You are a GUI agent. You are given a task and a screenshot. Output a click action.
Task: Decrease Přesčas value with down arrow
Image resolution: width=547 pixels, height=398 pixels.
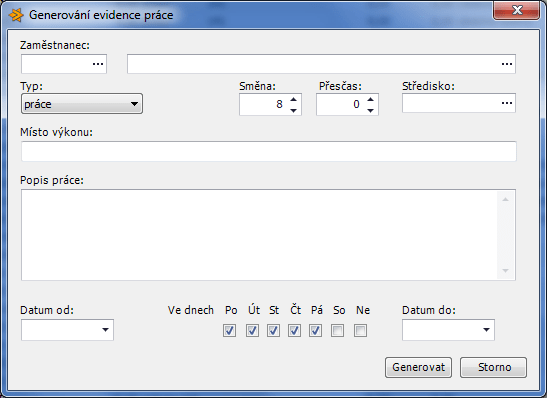pos(370,110)
